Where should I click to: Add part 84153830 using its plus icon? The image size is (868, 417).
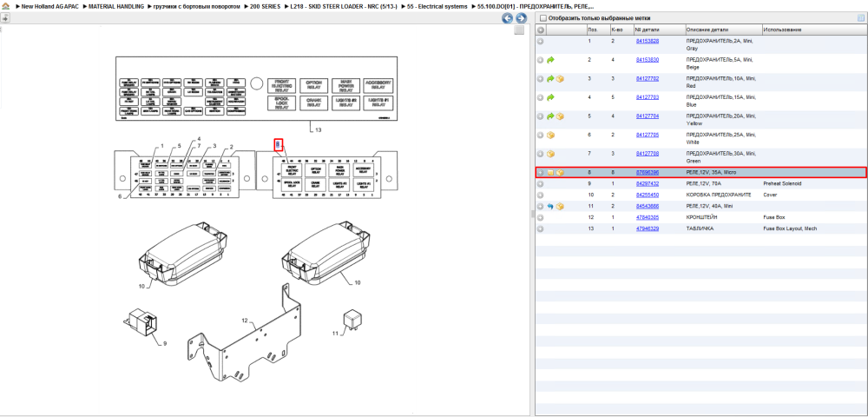point(541,60)
